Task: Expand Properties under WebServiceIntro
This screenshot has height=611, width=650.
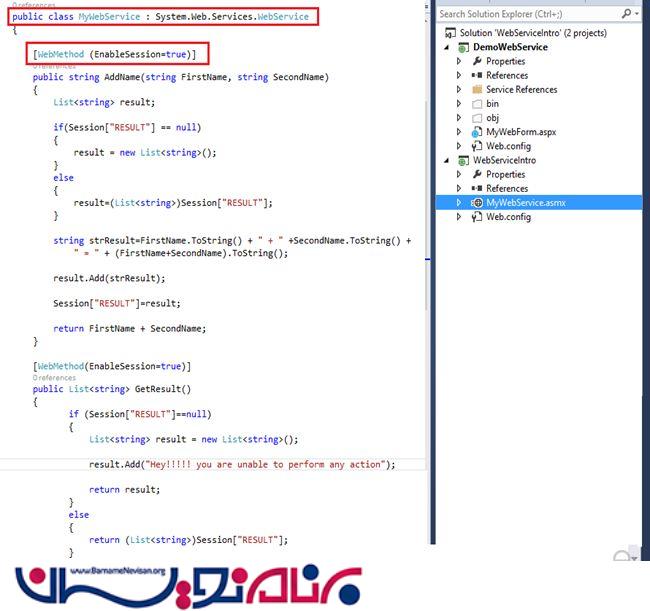Action: [x=459, y=174]
